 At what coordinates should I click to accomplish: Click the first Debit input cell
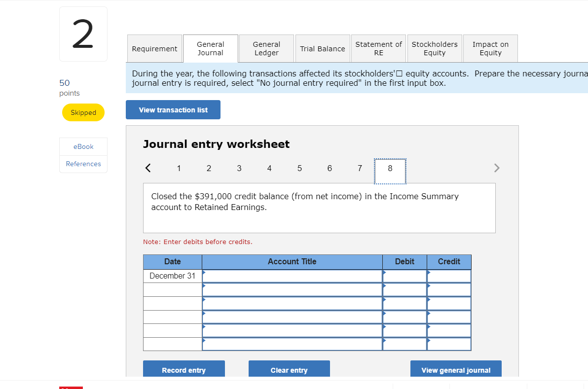coord(404,276)
